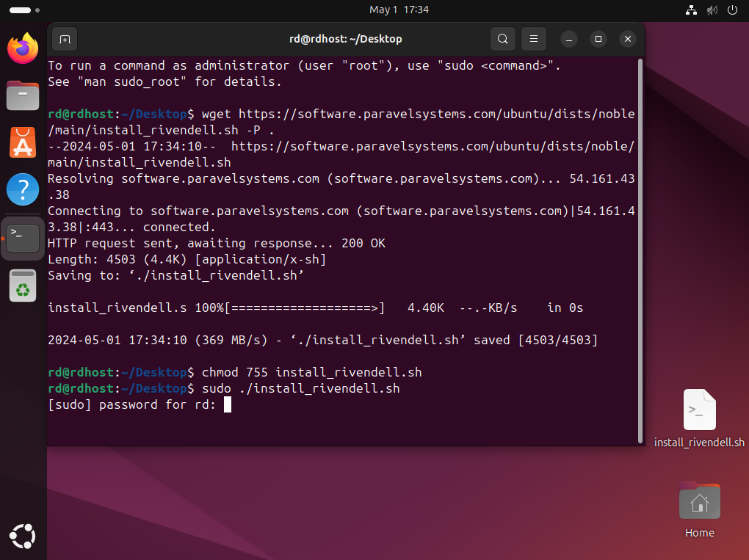This screenshot has height=560, width=749.
Task: Click at the sudo password prompt cursor
Action: click(228, 405)
